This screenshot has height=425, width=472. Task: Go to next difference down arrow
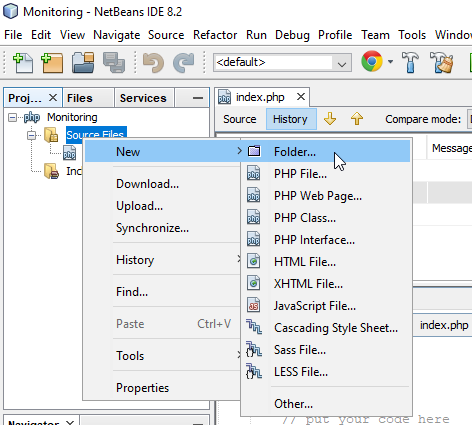330,119
